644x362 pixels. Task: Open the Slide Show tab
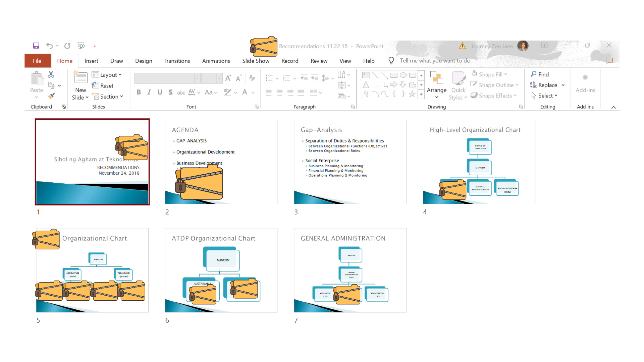256,61
